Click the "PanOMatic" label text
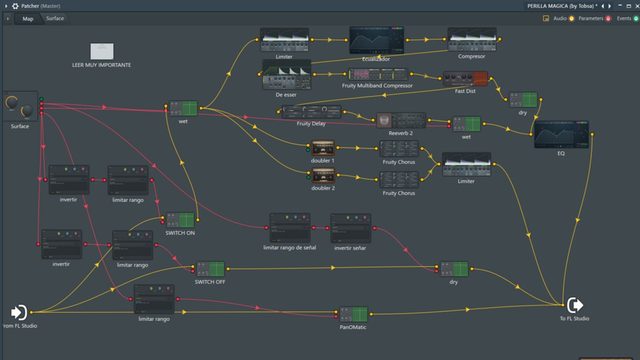This screenshot has width=640, height=360. tap(353, 327)
